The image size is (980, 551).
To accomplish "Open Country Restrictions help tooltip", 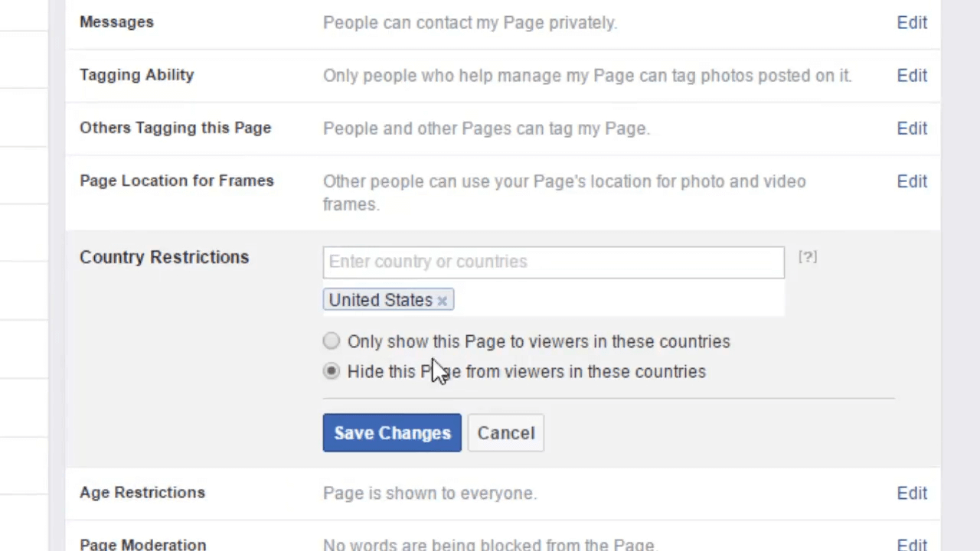I will (808, 257).
